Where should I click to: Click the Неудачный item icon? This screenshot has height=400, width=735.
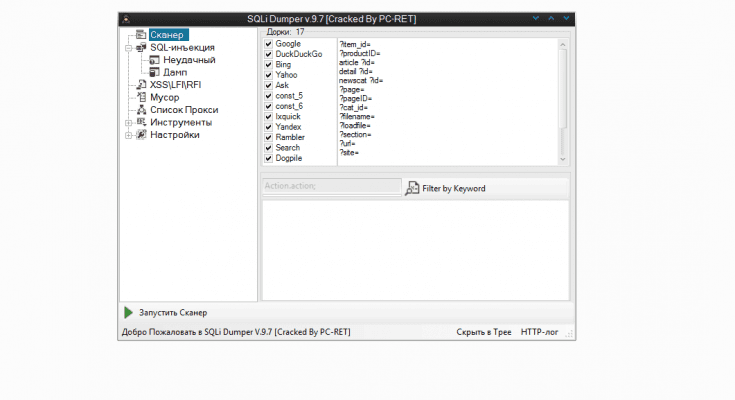[x=155, y=60]
